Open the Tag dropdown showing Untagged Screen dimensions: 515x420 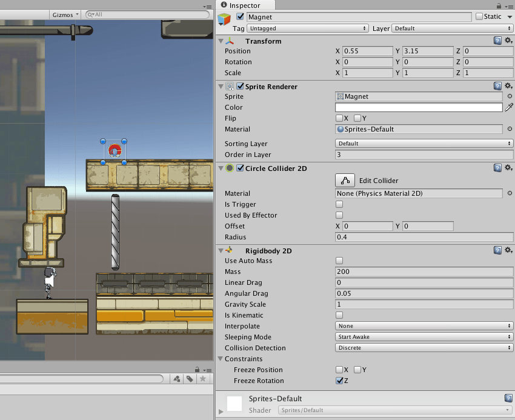[x=308, y=28]
